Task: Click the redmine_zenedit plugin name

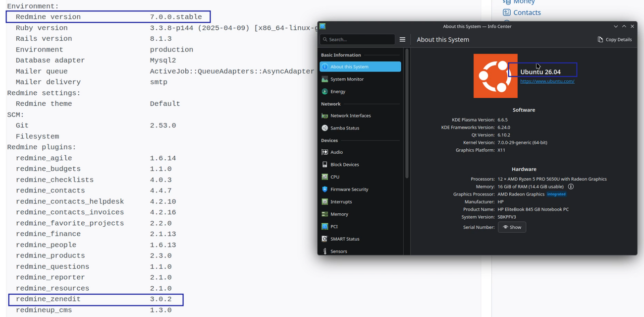Action: click(48, 299)
